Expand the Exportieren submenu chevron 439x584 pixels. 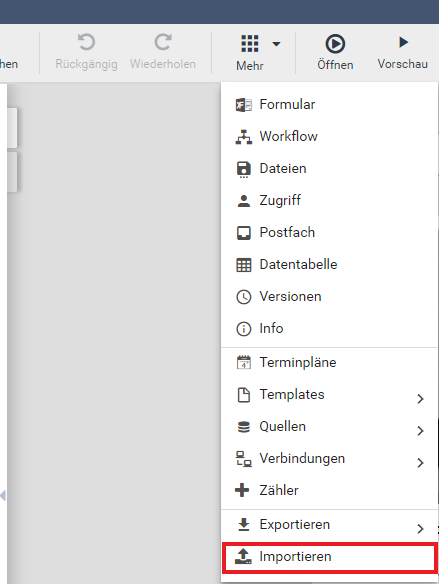point(420,529)
